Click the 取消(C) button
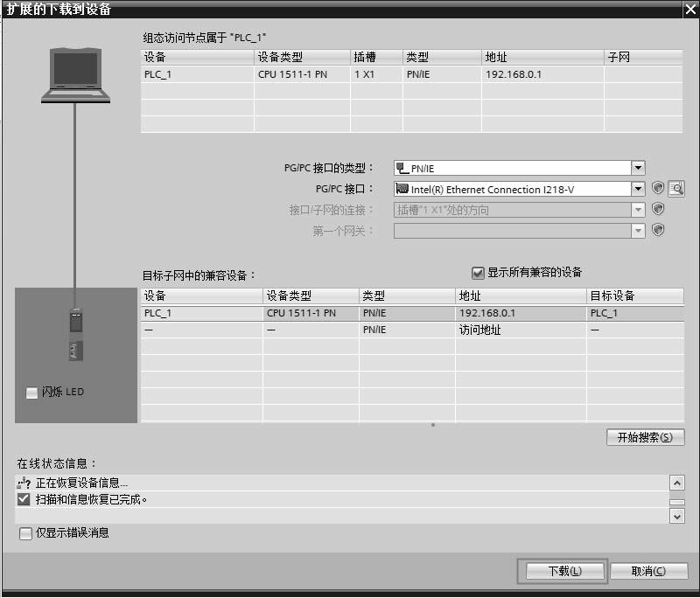This screenshot has width=700, height=598. [x=648, y=571]
